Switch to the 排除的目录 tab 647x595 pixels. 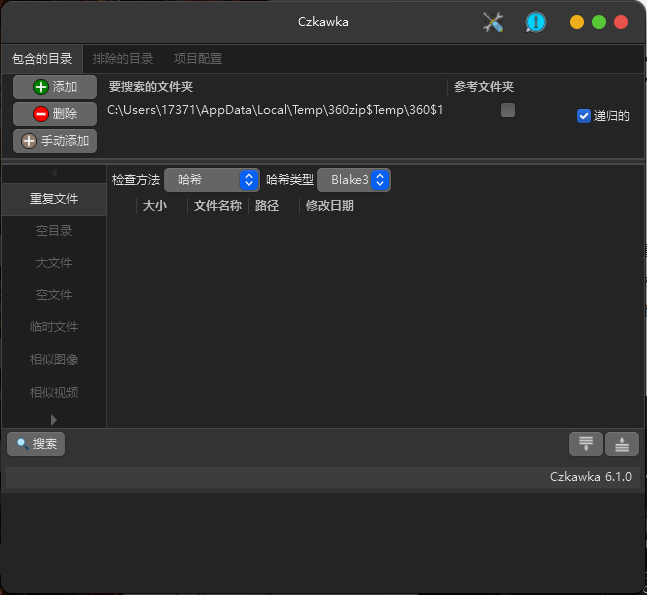pyautogui.click(x=123, y=59)
